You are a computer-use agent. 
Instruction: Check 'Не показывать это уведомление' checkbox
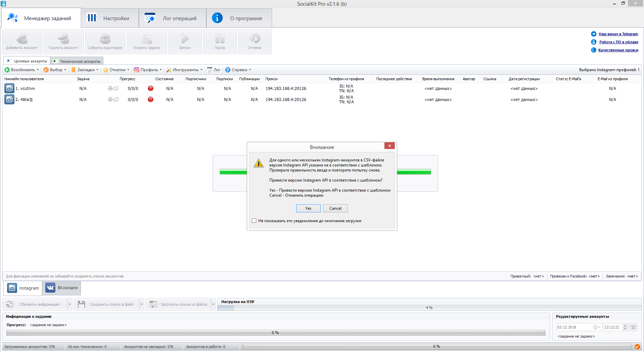coord(254,221)
